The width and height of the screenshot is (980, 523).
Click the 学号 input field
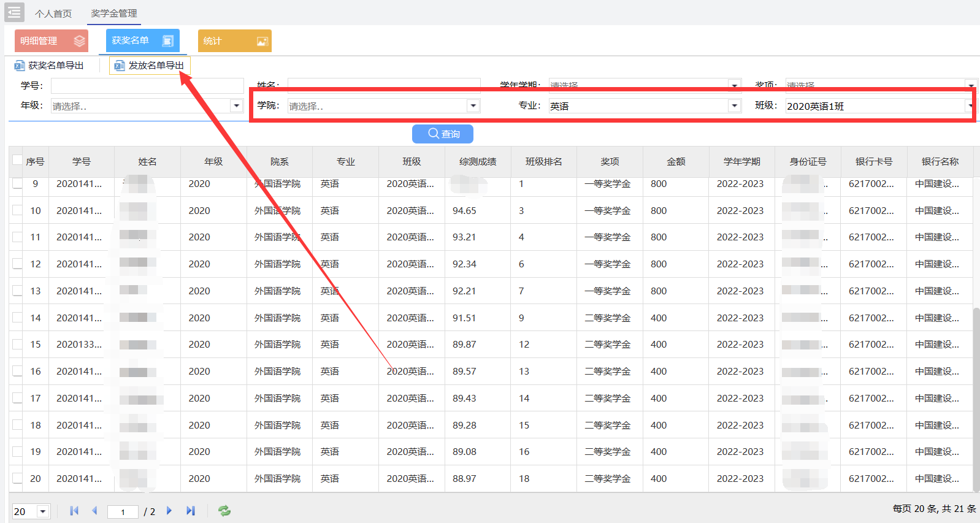[x=147, y=86]
